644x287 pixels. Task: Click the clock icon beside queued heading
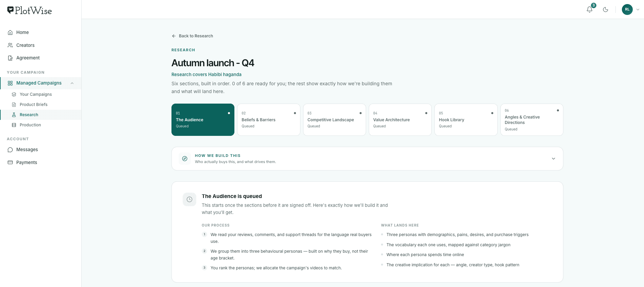coord(189,199)
